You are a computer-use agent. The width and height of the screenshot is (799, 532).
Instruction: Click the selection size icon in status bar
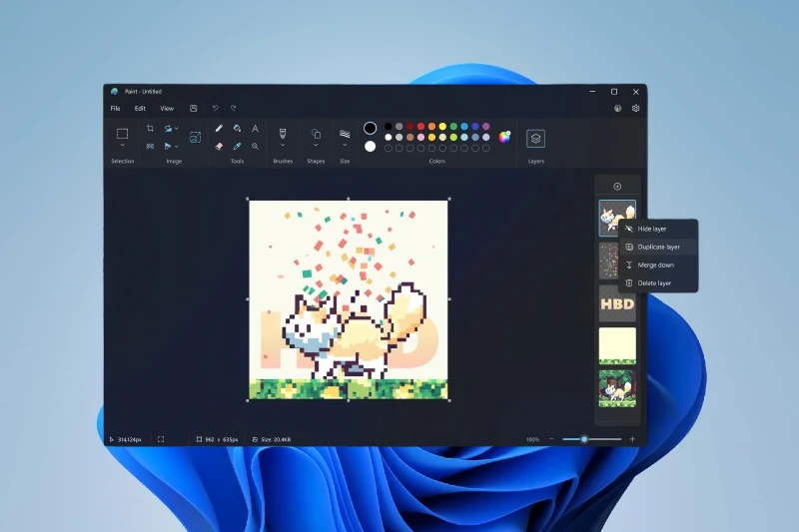[x=161, y=439]
